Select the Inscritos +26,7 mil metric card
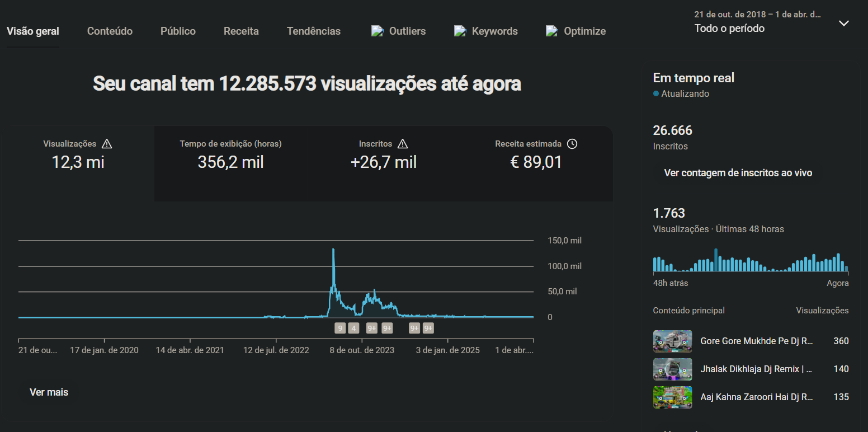868x432 pixels. 384,163
